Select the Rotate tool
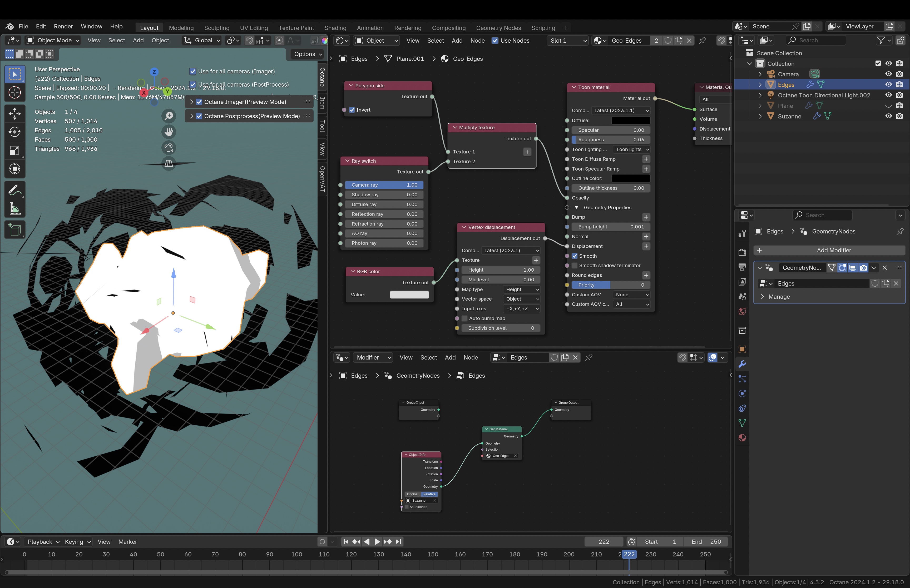Screen dimensions: 910x588 point(14,132)
